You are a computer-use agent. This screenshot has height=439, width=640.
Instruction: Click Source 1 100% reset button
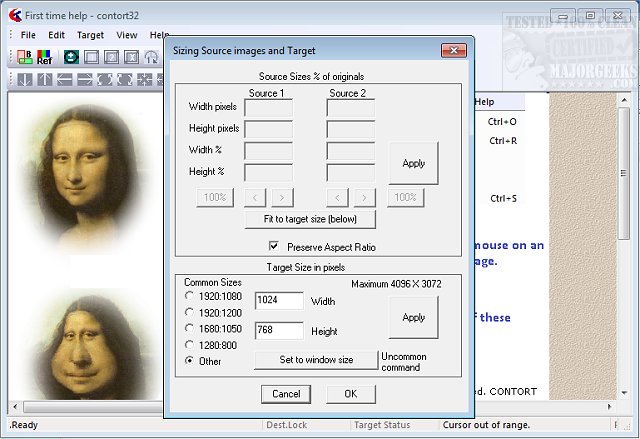(x=215, y=197)
